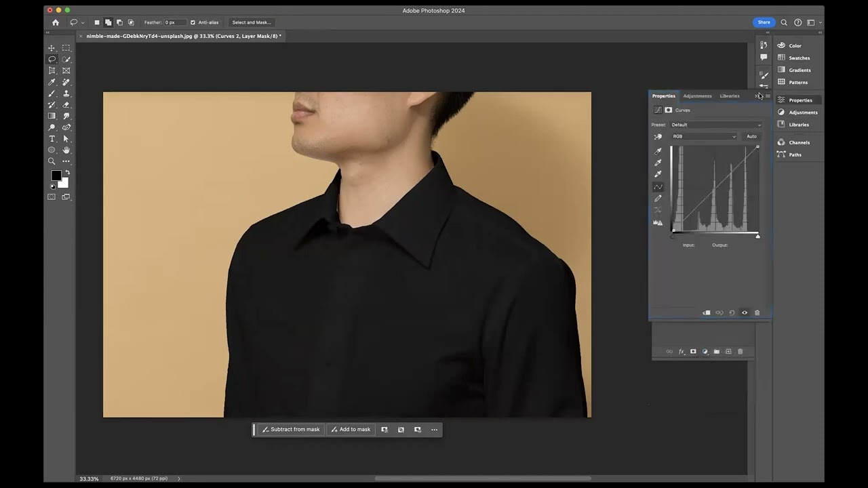This screenshot has height=488, width=868.
Task: Select the Hand tool
Action: pos(66,150)
